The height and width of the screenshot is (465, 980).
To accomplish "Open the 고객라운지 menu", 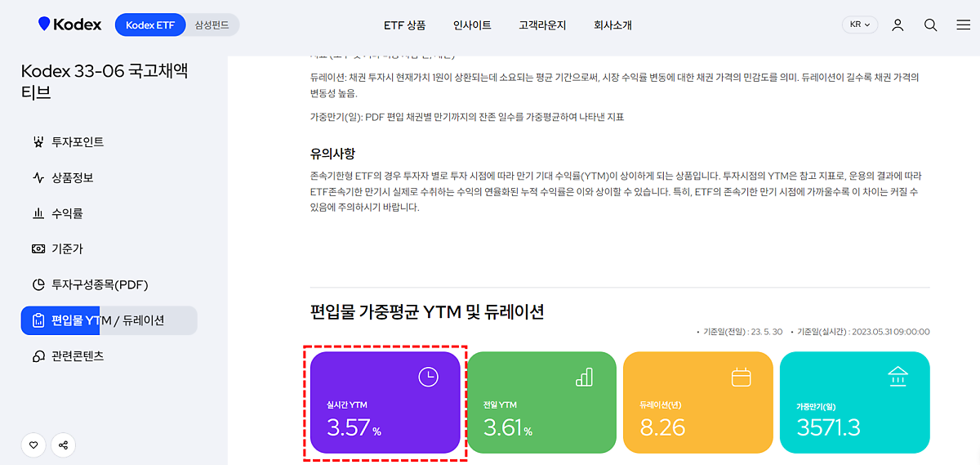I will click(x=542, y=25).
